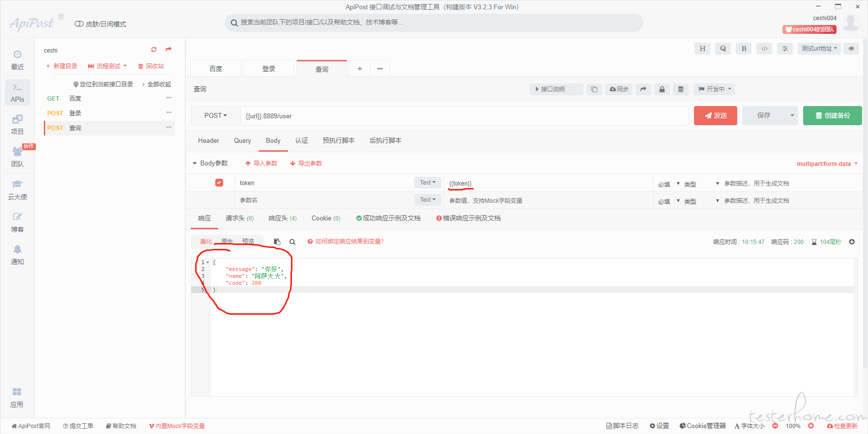
Task: Open the 通知 (notifications) bell
Action: click(17, 254)
